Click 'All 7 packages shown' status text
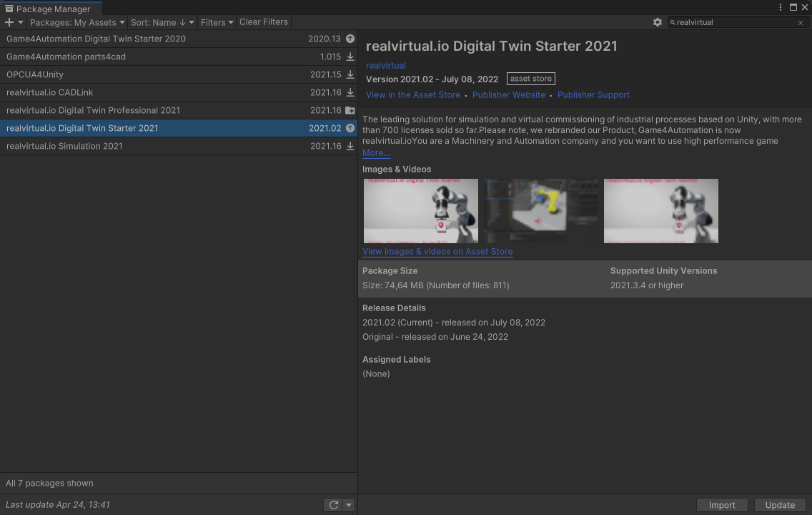This screenshot has height=515, width=812. pos(50,484)
